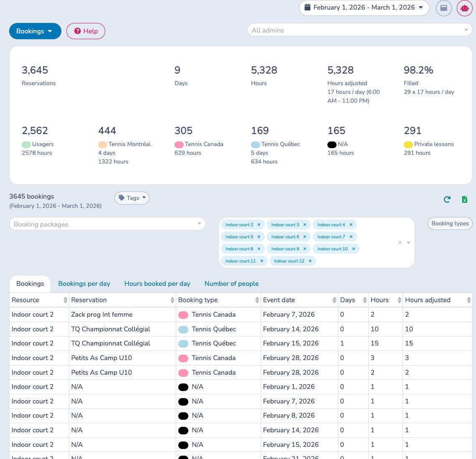This screenshot has height=459, width=476.
Task: Sort by Resource column
Action: click(x=39, y=300)
